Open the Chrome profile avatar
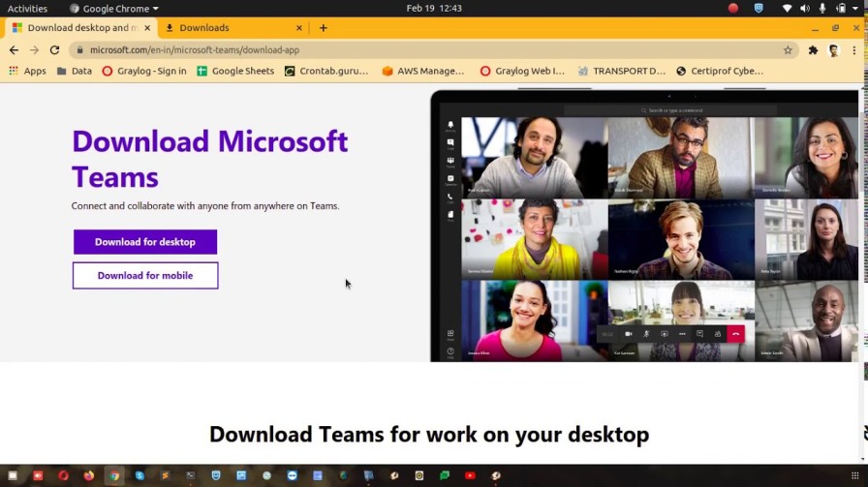Screen dimensions: 868x487 point(834,49)
